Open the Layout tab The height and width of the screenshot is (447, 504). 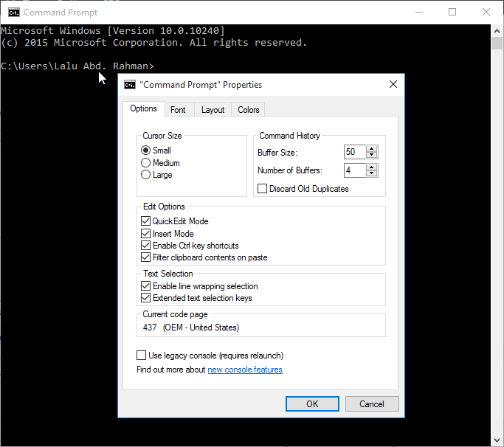coord(213,110)
